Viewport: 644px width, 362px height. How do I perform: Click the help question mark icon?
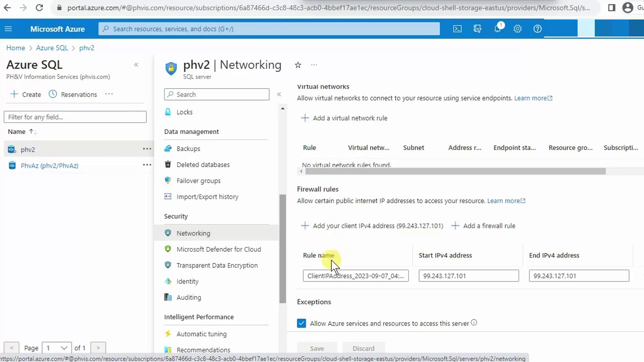(x=537, y=29)
